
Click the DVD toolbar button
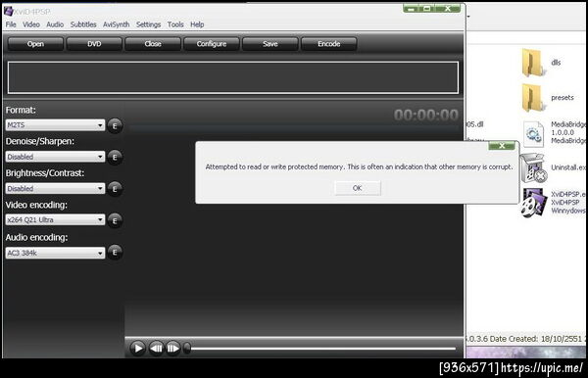[94, 44]
